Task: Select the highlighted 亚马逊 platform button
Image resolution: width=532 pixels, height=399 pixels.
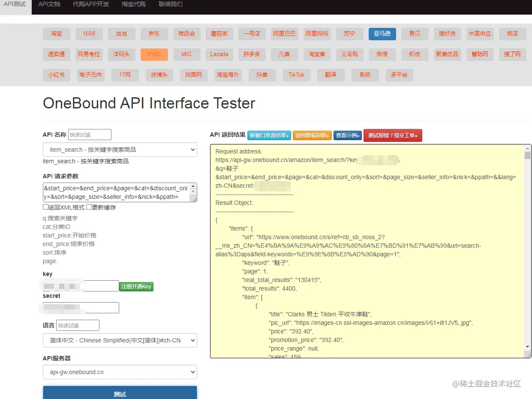Action: [x=382, y=34]
